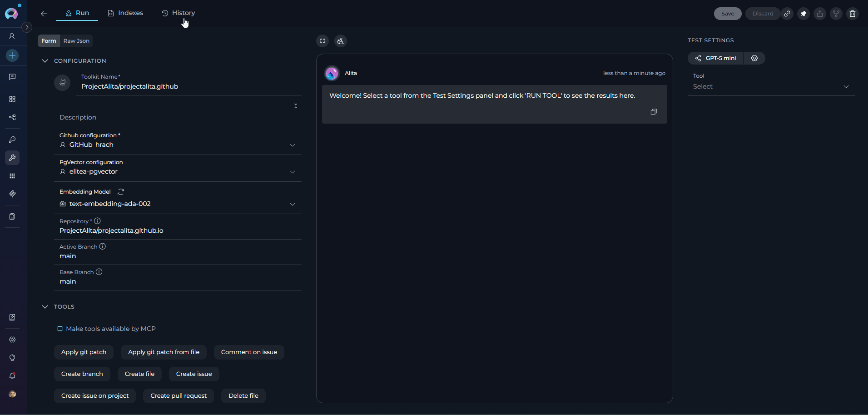Click the pin toolkit icon

[x=804, y=14]
